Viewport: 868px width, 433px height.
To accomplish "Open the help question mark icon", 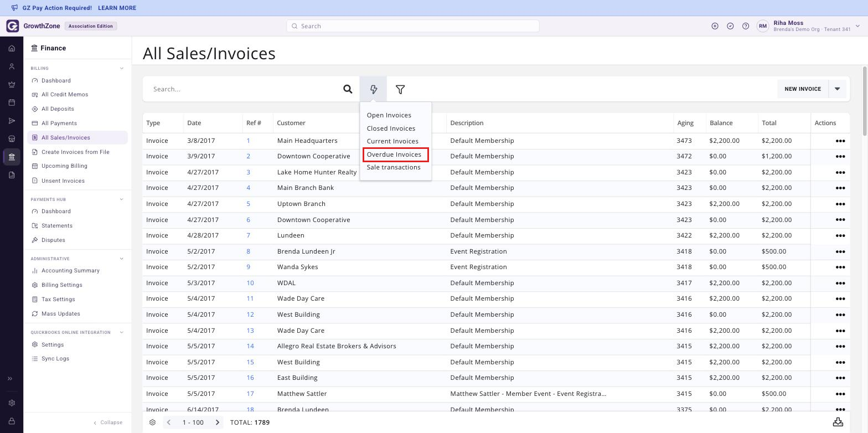I will (746, 26).
